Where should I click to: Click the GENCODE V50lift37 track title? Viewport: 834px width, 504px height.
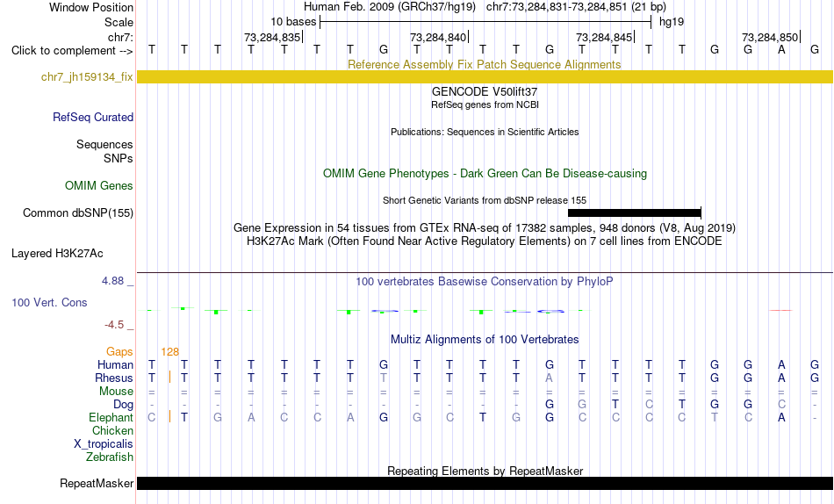click(485, 92)
